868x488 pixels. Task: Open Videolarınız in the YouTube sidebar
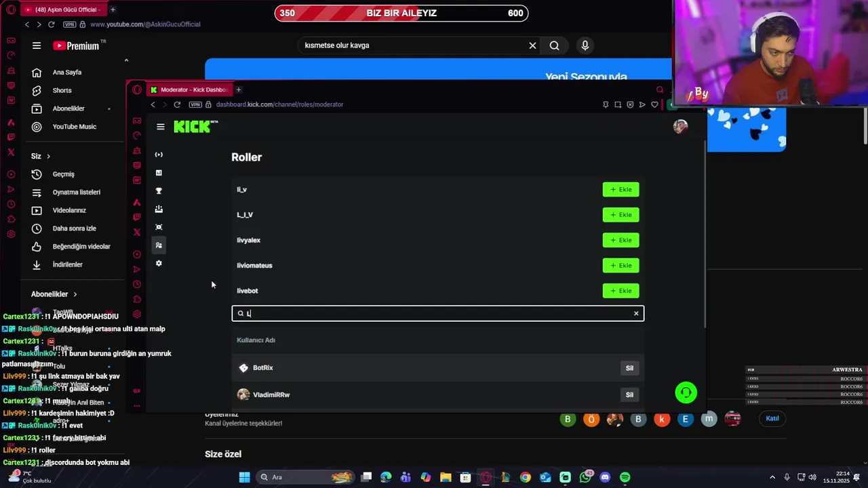click(71, 210)
